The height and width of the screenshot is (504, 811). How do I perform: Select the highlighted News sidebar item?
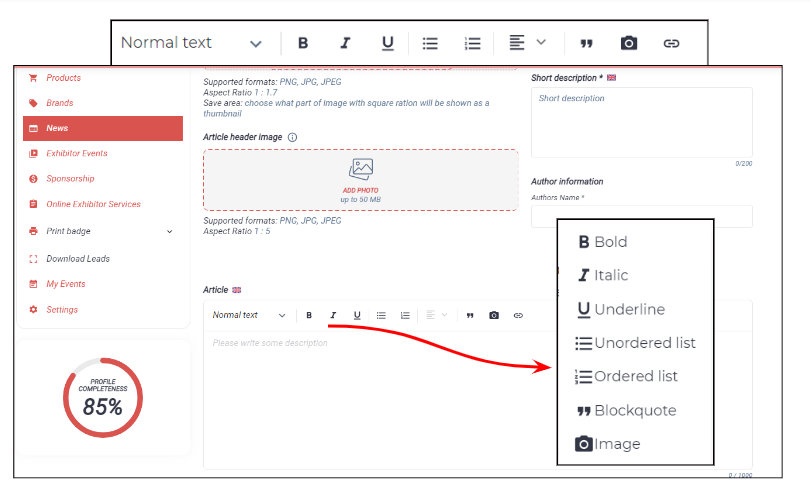pyautogui.click(x=103, y=128)
